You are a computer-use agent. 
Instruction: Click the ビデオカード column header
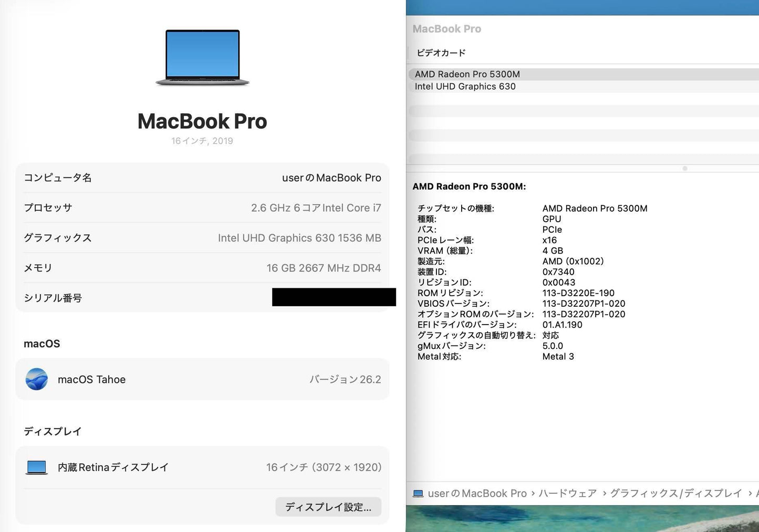click(441, 53)
